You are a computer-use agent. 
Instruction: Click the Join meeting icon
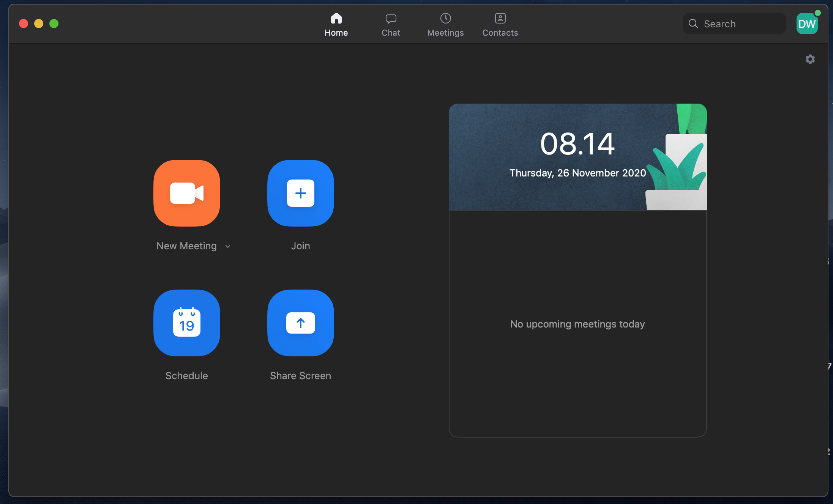pyautogui.click(x=300, y=193)
